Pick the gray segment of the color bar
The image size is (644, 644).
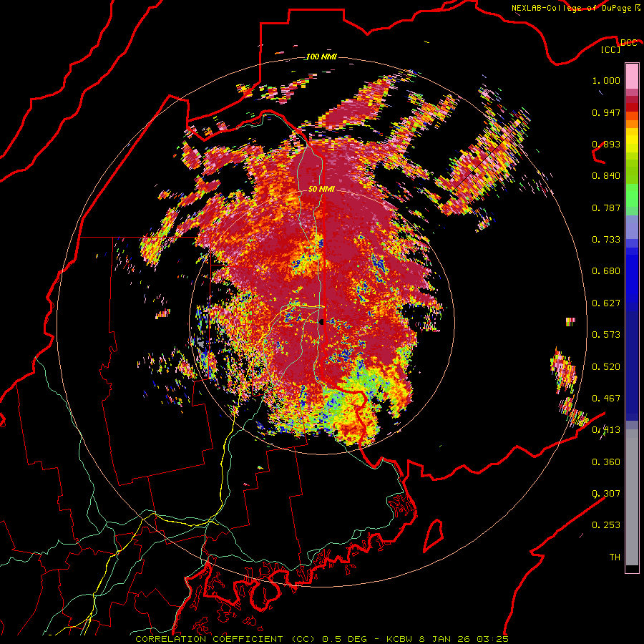632,497
